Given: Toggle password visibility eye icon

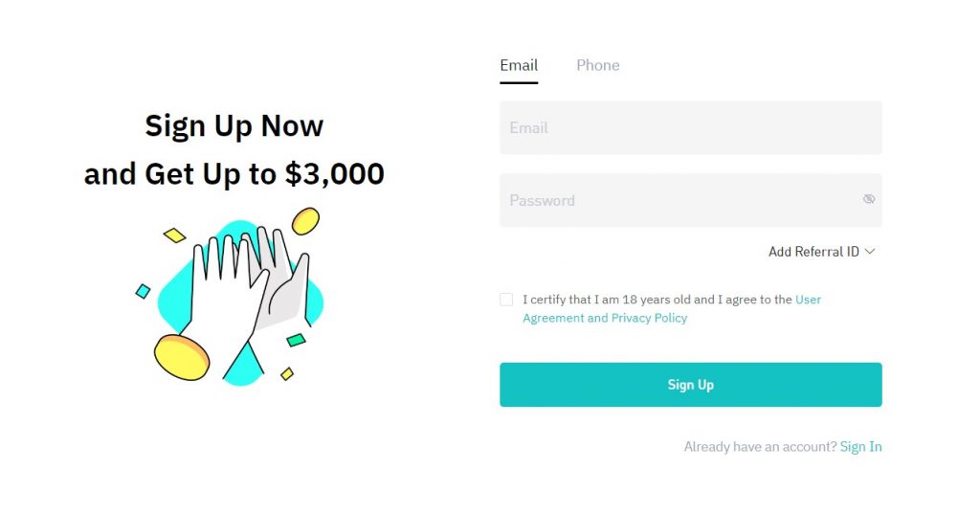Looking at the screenshot, I should coord(869,199).
